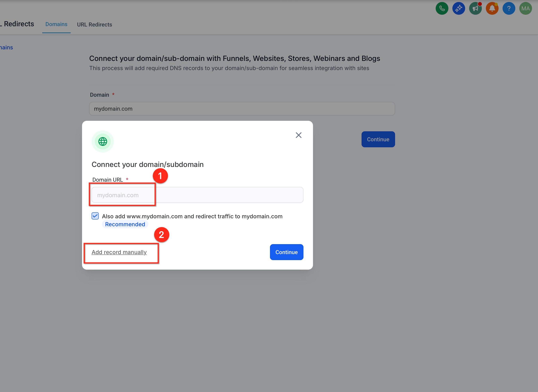Click the Connect your domain/subdomain dialog title
538x392 pixels.
[x=148, y=164]
